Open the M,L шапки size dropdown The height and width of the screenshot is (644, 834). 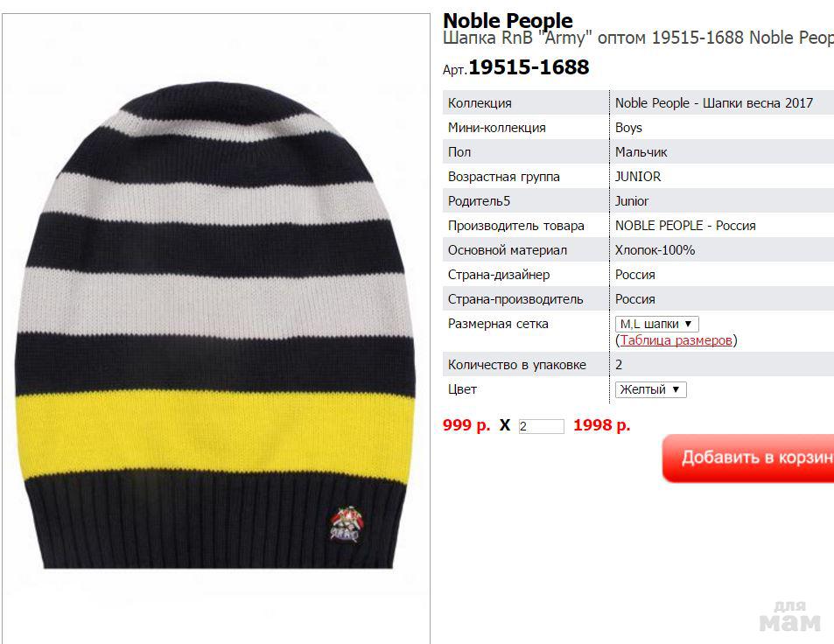click(657, 324)
